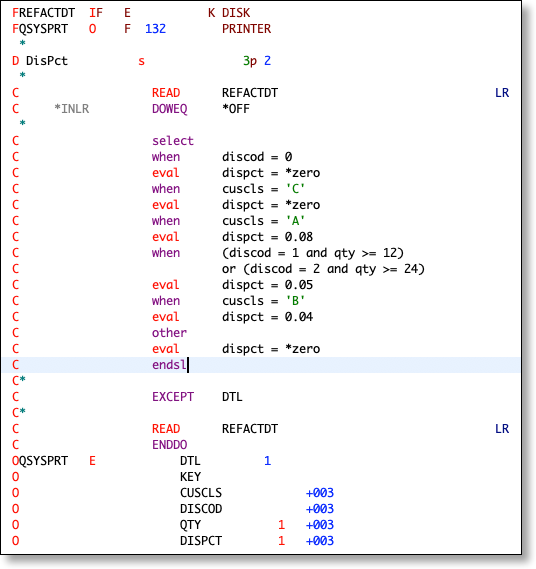Click the *OFF factor 2 value

pos(236,109)
